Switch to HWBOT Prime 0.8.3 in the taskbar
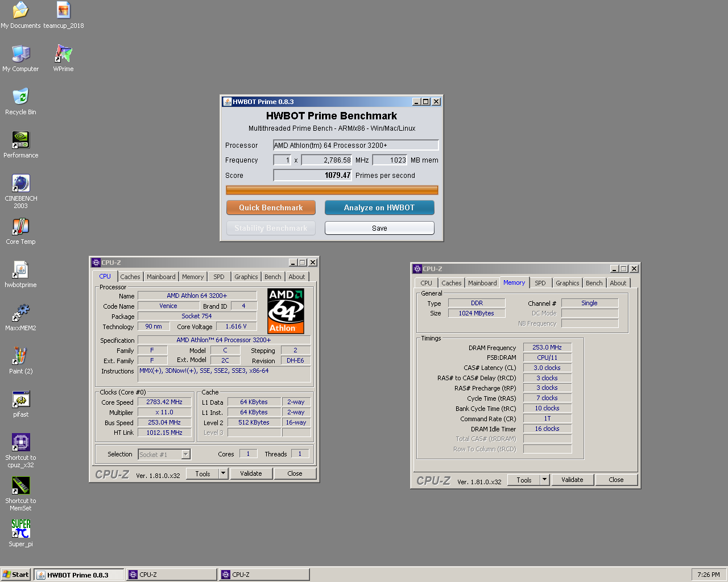Image resolution: width=728 pixels, height=582 pixels. pyautogui.click(x=79, y=575)
